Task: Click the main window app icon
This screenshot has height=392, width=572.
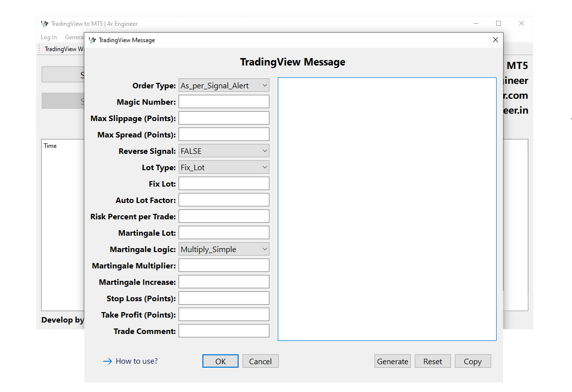Action: 45,24
